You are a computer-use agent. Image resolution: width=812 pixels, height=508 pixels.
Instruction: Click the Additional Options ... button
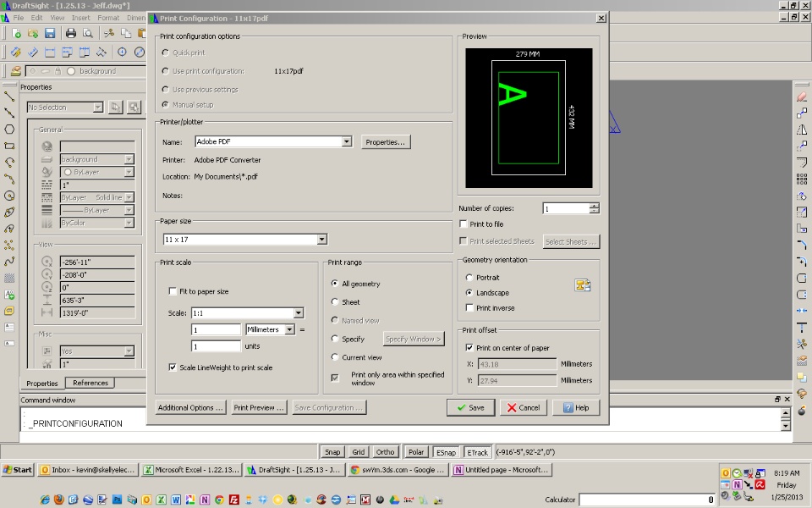pyautogui.click(x=190, y=407)
